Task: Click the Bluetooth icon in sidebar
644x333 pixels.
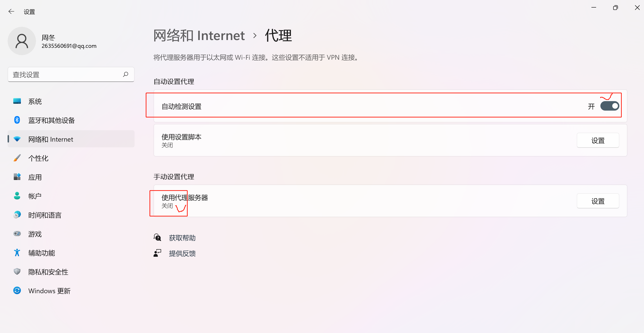Action: coord(17,120)
